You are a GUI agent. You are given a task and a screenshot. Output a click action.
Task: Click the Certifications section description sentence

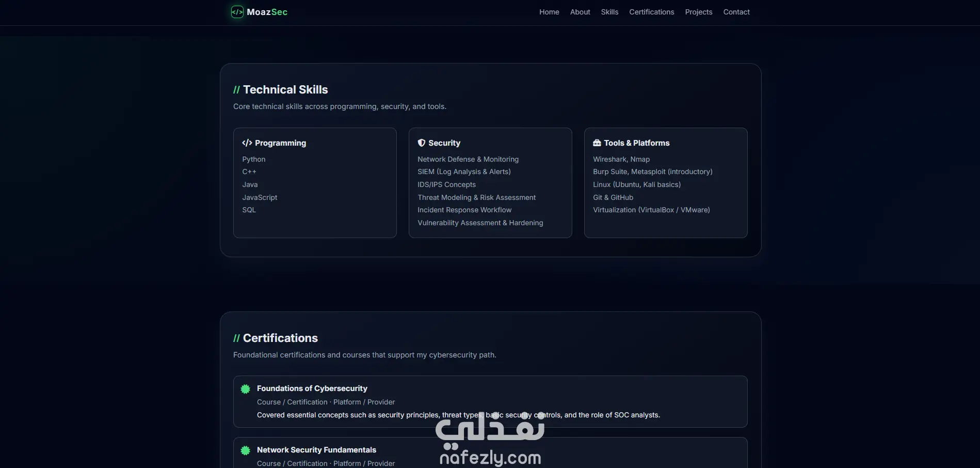click(x=365, y=355)
